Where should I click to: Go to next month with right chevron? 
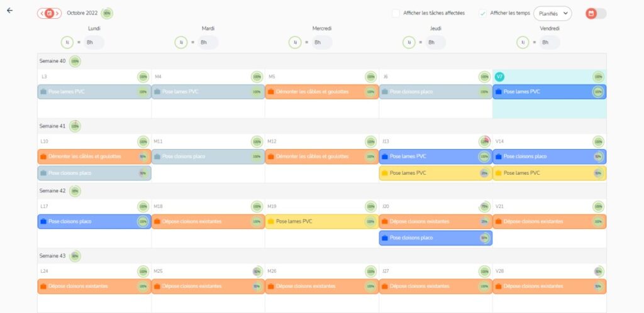pos(57,13)
